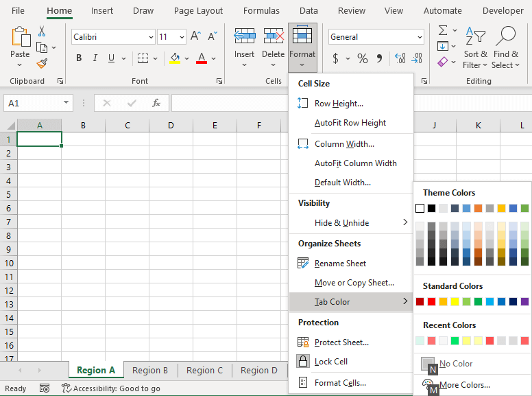This screenshot has width=532, height=396.
Task: Open Protect Sheet... option
Action: tap(351, 342)
